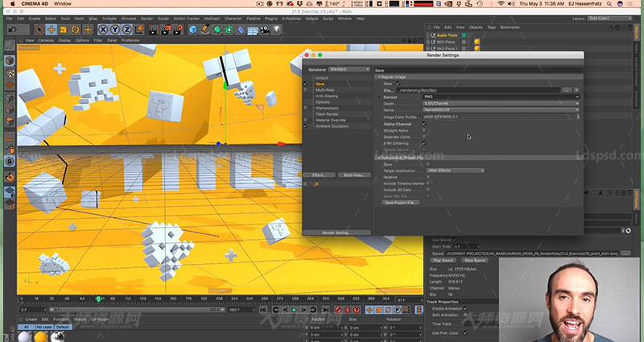Open the blue deformer icon
This screenshot has width=644, height=342.
241,30
